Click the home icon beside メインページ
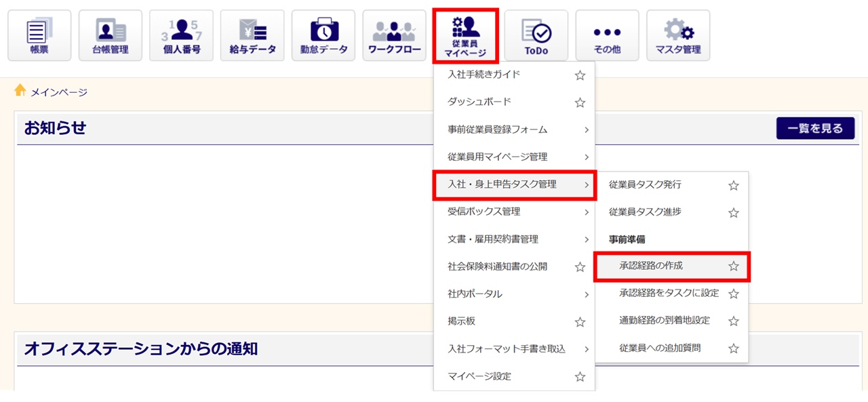This screenshot has height=402, width=868. coord(20,90)
